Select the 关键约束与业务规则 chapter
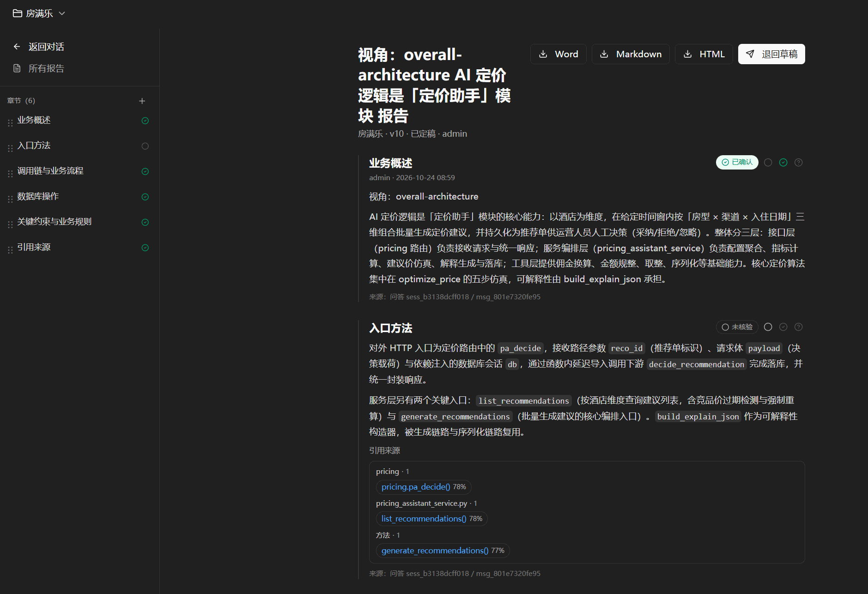 [55, 222]
